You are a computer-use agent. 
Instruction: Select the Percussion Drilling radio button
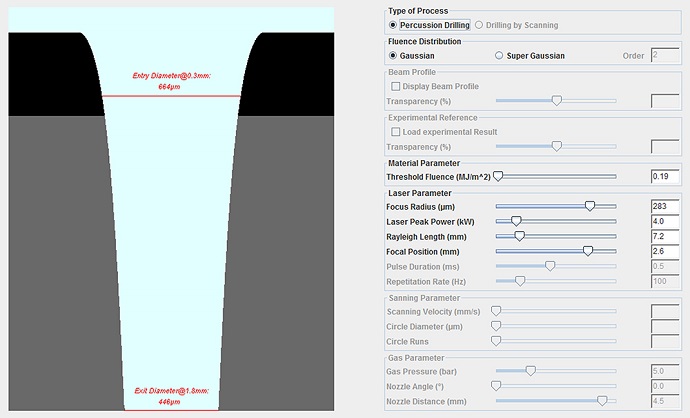point(393,25)
